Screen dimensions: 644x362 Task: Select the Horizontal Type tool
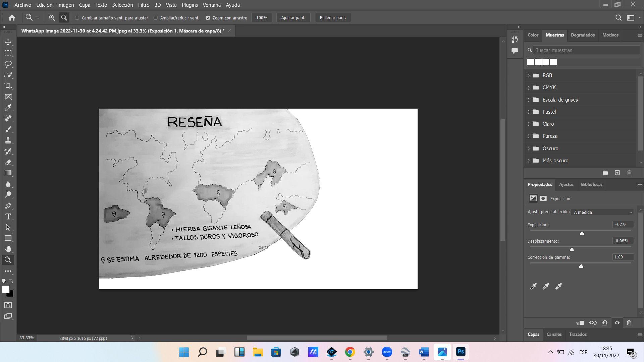point(8,217)
